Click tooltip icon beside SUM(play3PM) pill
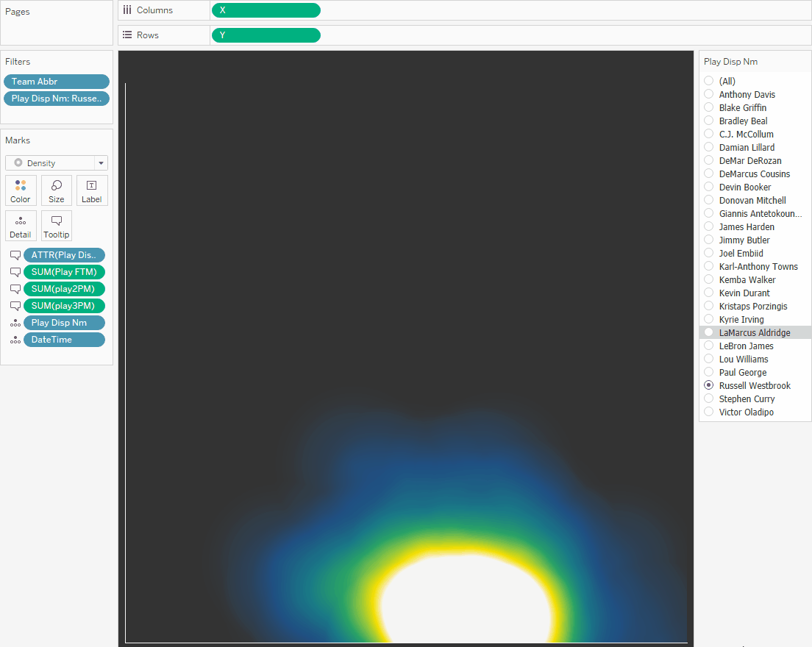Screen dimensions: 812x647 point(15,306)
